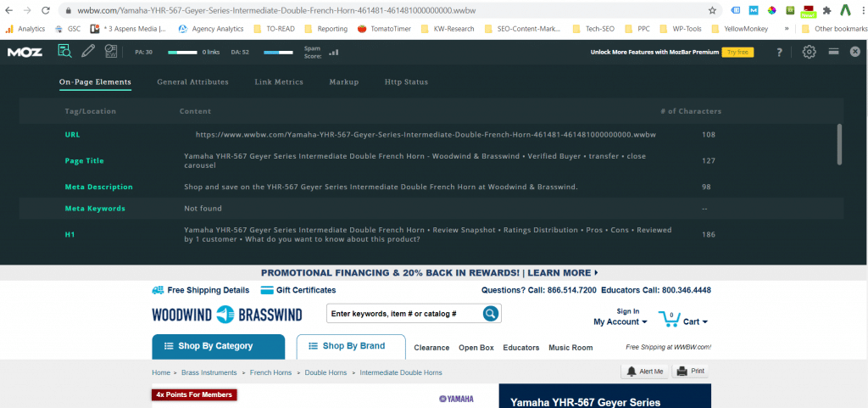The width and height of the screenshot is (868, 408).
Task: Click the MozBar panel vertical scrollbar
Action: [x=840, y=144]
